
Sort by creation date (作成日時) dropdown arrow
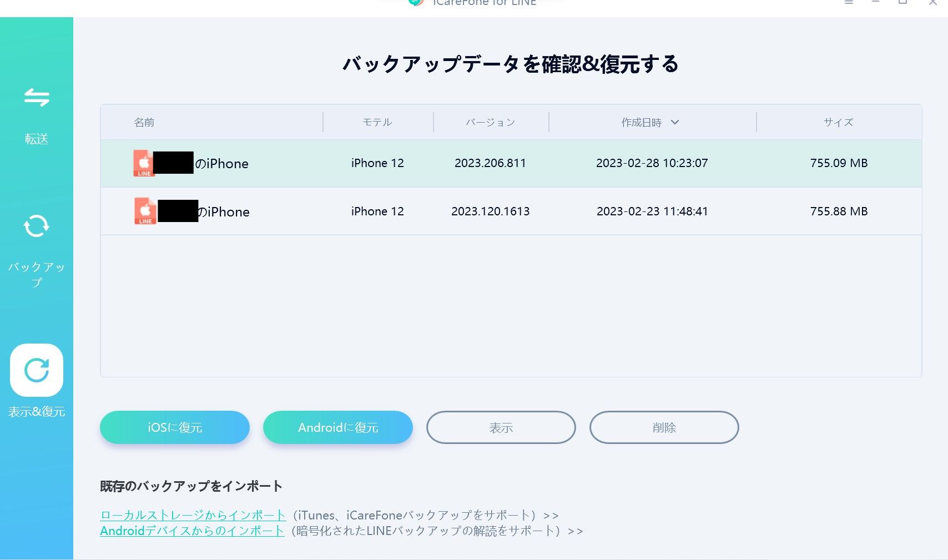coord(675,123)
